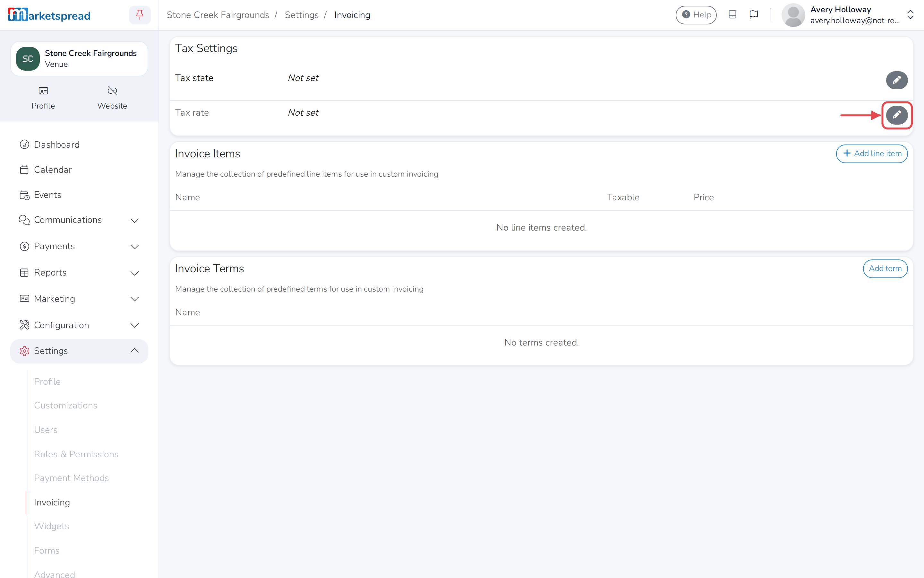The width and height of the screenshot is (924, 578).
Task: Click Add term button
Action: pyautogui.click(x=885, y=269)
